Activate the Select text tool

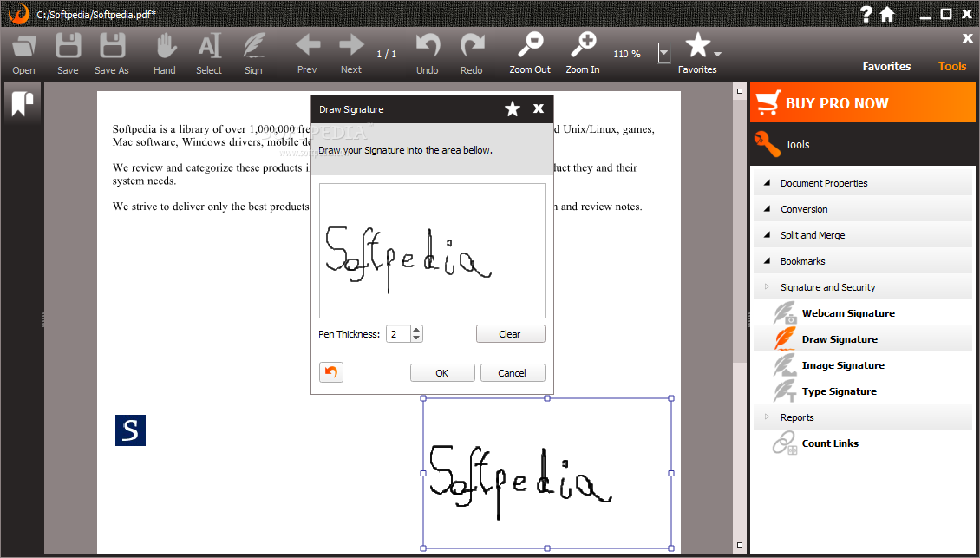tap(209, 54)
